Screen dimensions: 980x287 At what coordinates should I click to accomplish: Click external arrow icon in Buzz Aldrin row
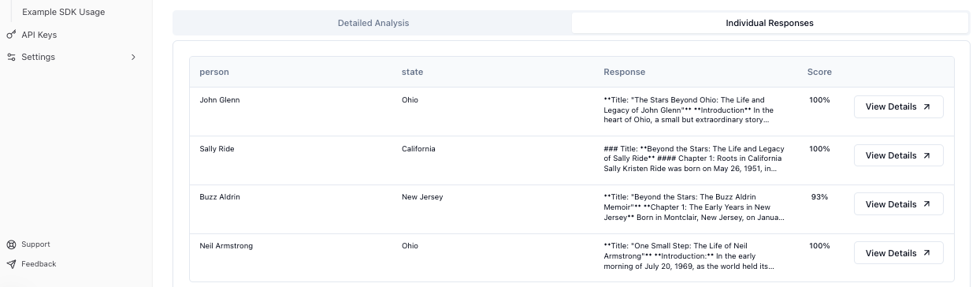926,204
